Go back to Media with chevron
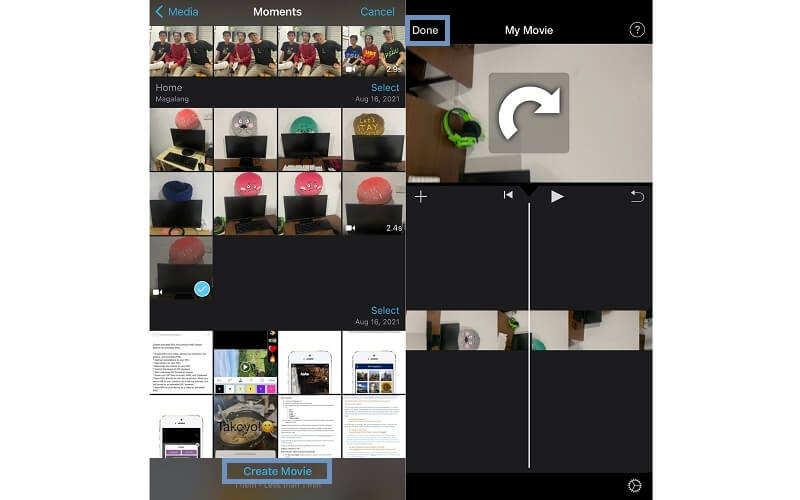Image resolution: width=800 pixels, height=500 pixels. [176, 12]
